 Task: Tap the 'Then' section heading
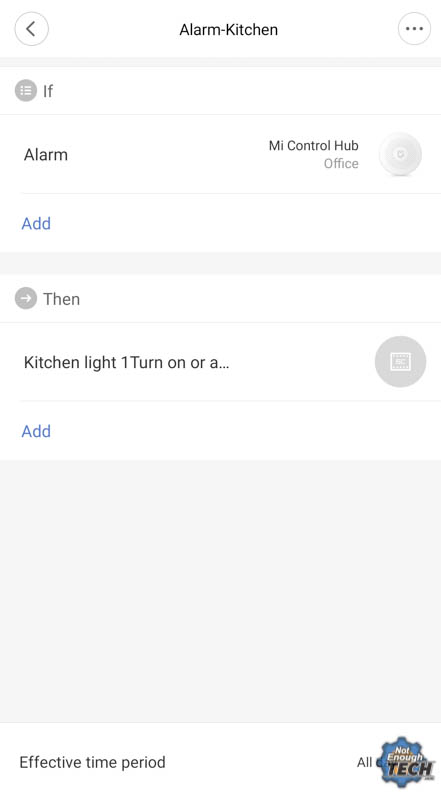61,298
